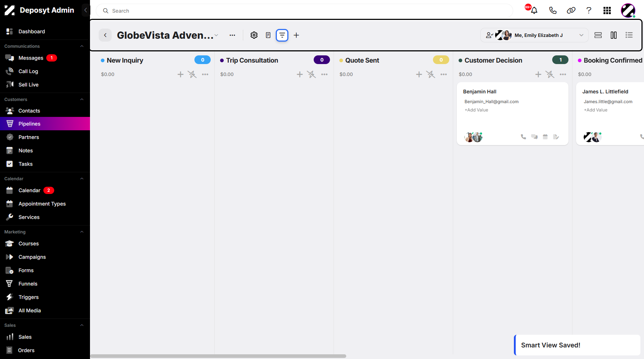Viewport: 644px width, 359px height.
Task: Open message icon on Benjamin Hall card
Action: [534, 137]
